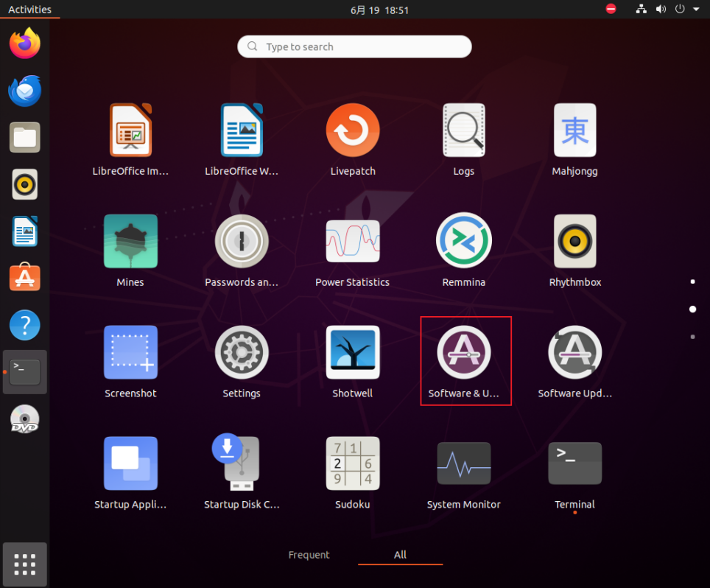Image resolution: width=710 pixels, height=588 pixels.
Task: Expand the system menu arrow
Action: coord(696,9)
